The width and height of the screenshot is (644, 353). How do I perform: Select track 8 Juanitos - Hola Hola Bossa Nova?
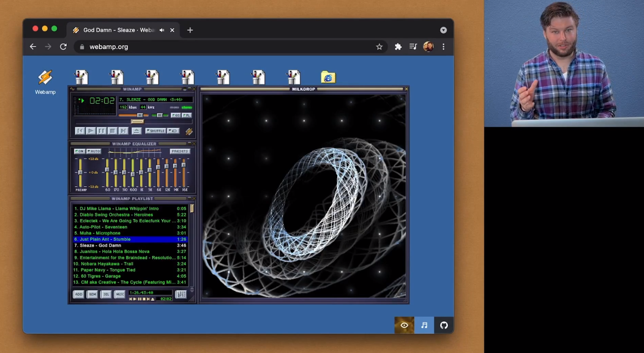(x=130, y=252)
